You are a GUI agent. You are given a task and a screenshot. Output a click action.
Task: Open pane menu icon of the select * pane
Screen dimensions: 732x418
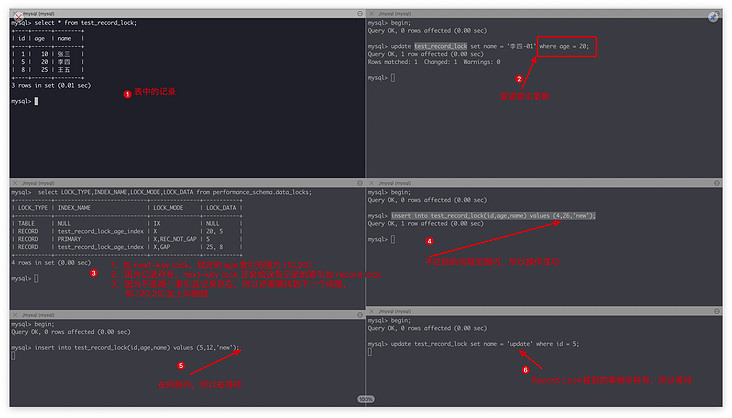click(x=360, y=14)
